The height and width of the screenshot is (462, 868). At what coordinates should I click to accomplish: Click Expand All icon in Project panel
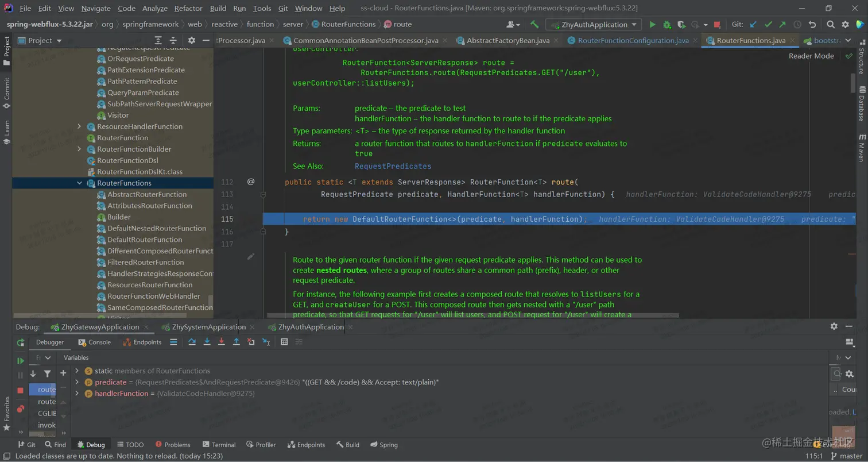[x=158, y=40]
